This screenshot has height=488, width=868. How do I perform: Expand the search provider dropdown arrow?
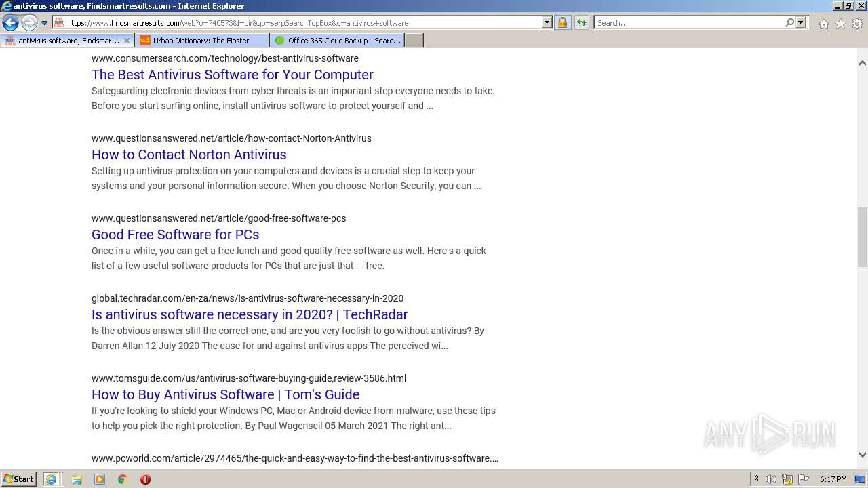pos(801,23)
